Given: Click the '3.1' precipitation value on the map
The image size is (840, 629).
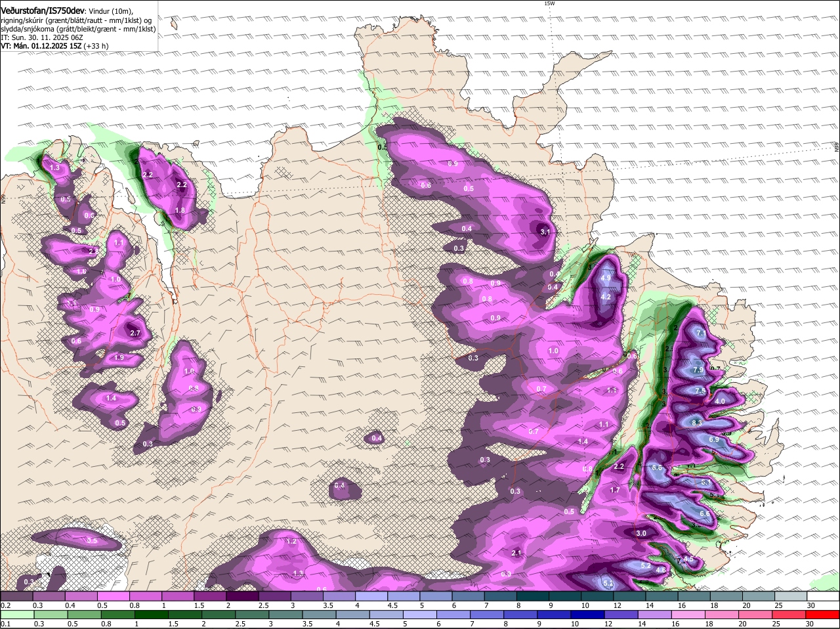Looking at the screenshot, I should (545, 232).
